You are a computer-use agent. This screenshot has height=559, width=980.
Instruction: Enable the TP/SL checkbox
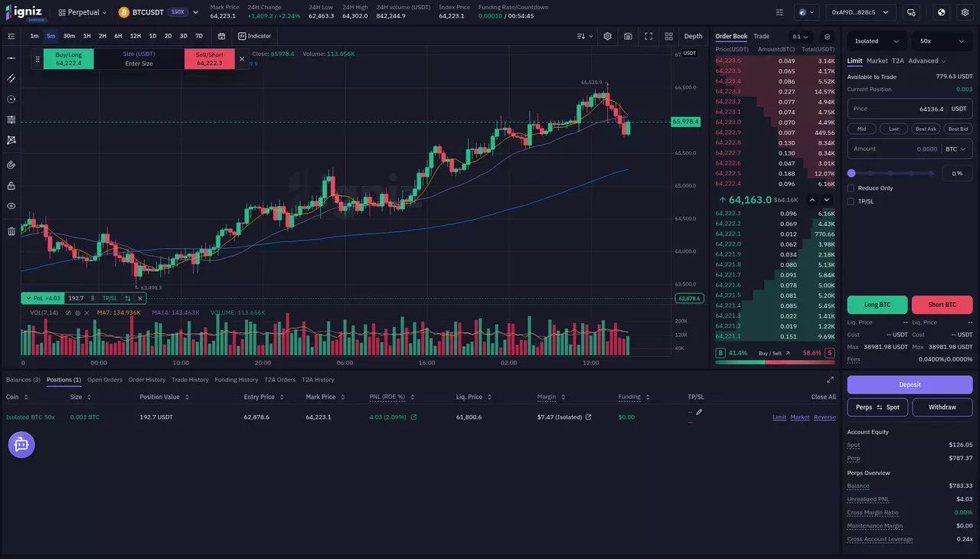pos(851,201)
